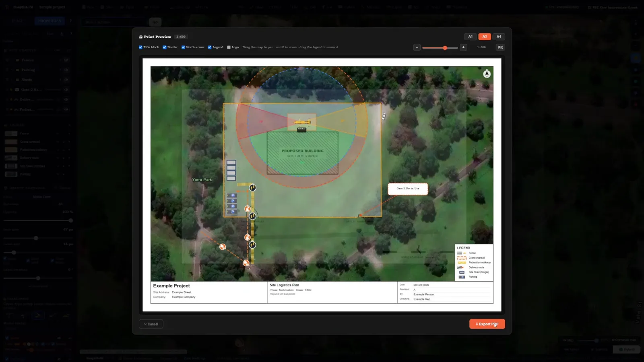Click Export PDF
The height and width of the screenshot is (362, 644).
pyautogui.click(x=487, y=324)
